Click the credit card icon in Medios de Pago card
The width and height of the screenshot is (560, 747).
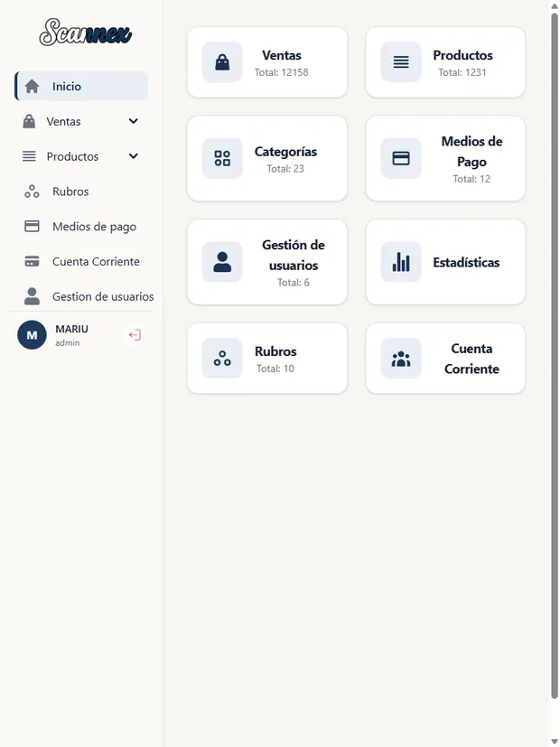(401, 158)
